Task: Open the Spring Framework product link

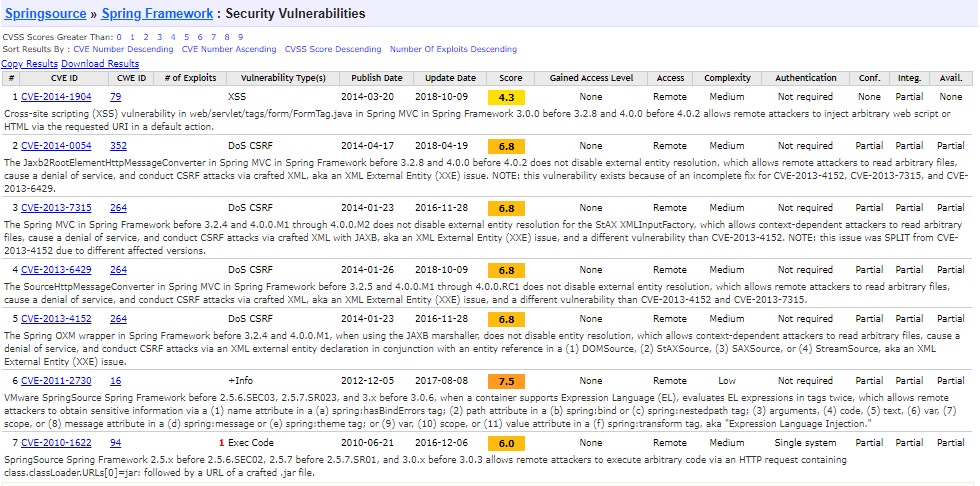Action: coord(157,14)
